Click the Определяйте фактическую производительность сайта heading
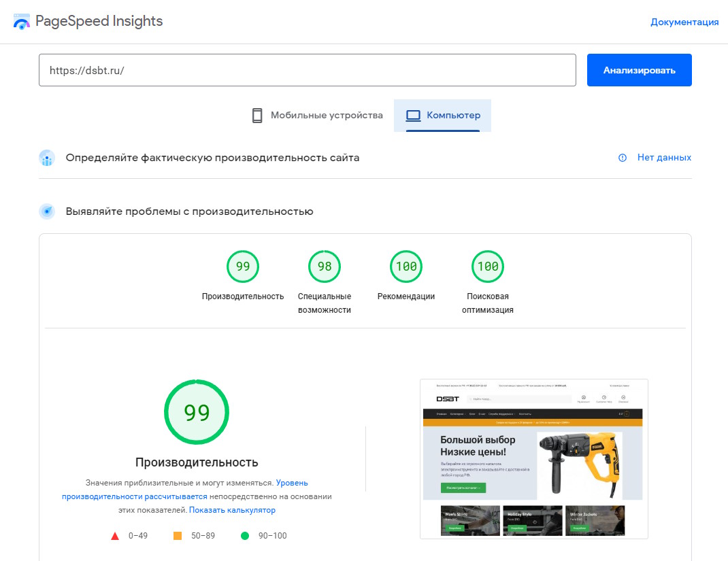 pos(212,158)
